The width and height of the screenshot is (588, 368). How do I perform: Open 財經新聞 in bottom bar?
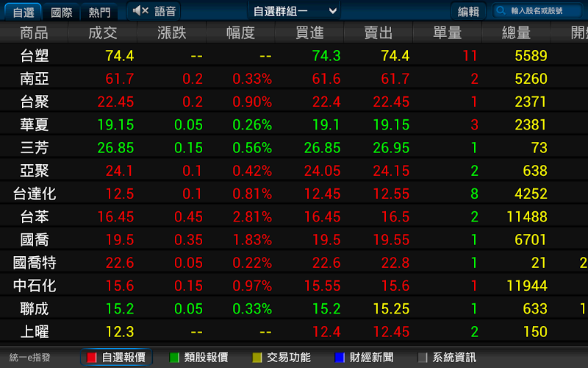[364, 358]
